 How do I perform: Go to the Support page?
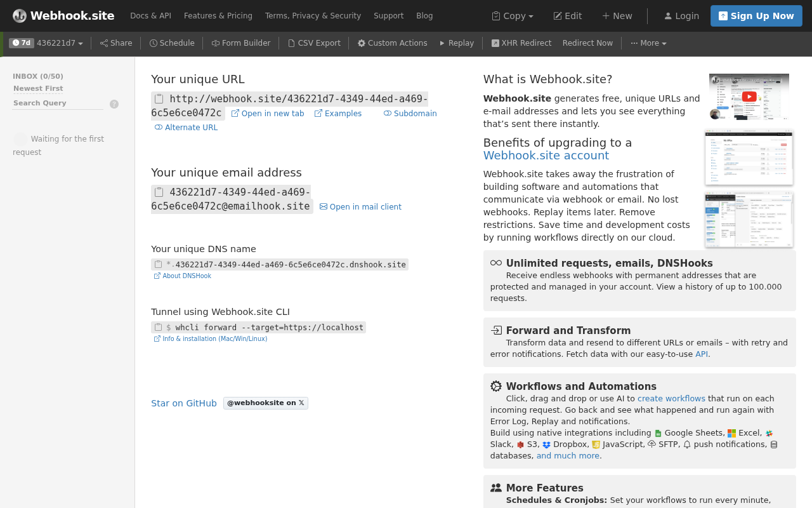[x=388, y=16]
